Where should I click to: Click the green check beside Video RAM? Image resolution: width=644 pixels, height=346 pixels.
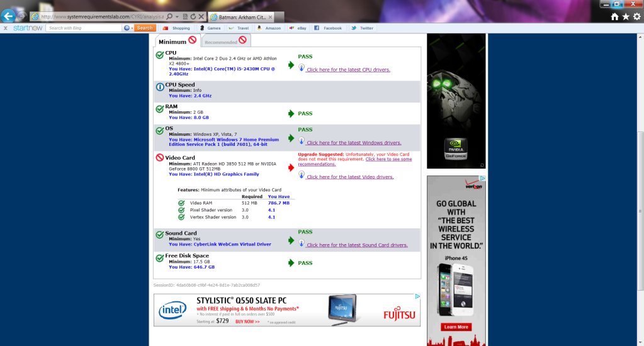(x=181, y=203)
